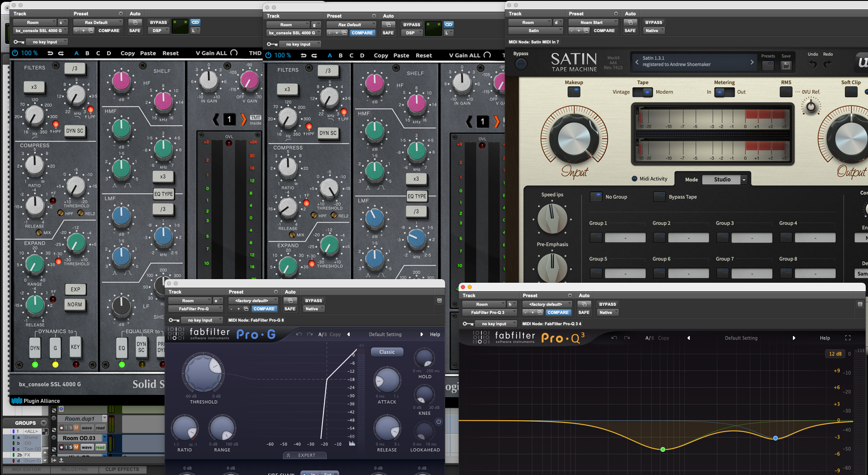The width and height of the screenshot is (868, 475).
Task: Click the green node on Pro-Q 3 curve
Action: (663, 449)
